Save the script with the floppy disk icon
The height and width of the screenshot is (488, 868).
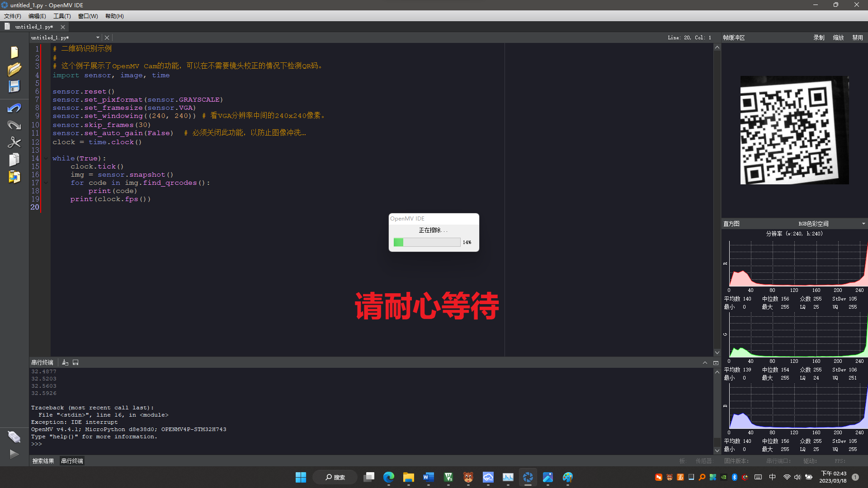(14, 86)
